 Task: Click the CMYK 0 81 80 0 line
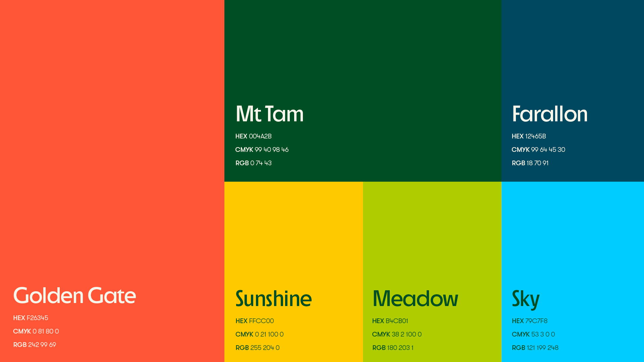[36, 331]
